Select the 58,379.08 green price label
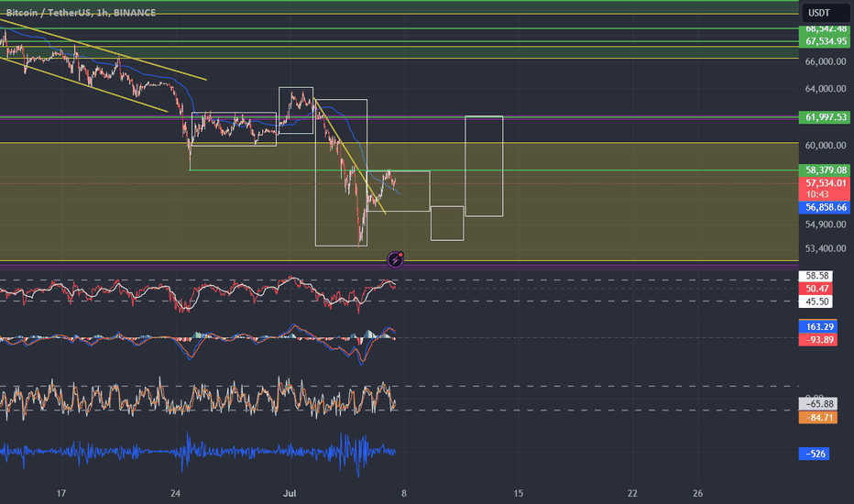Viewport: 854px width, 504px height. point(825,170)
